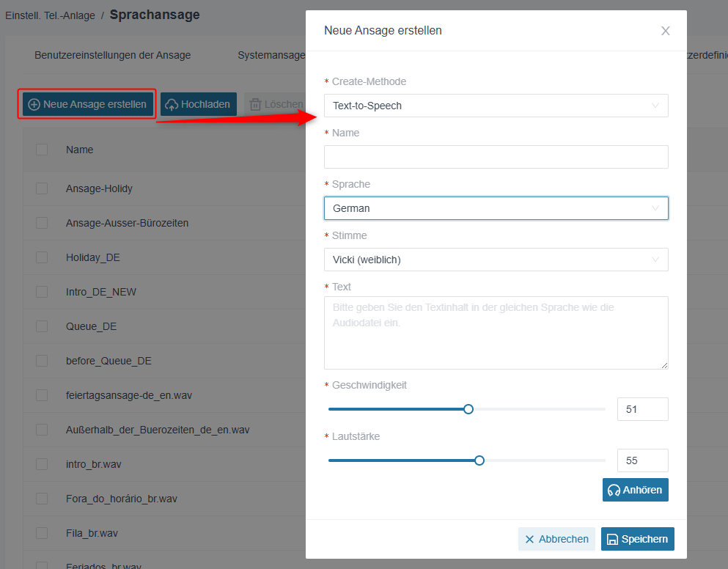Click the Geschwindigkeit value field showing 51
Viewport: 728px width, 569px height.
(x=642, y=409)
